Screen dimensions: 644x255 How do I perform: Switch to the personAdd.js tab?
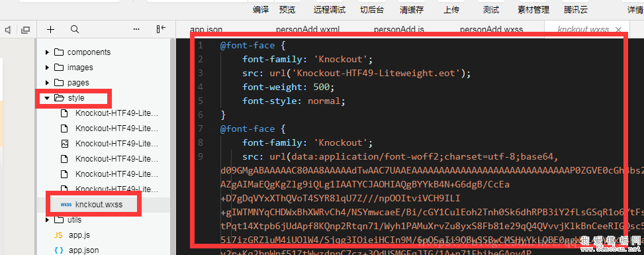(x=399, y=30)
